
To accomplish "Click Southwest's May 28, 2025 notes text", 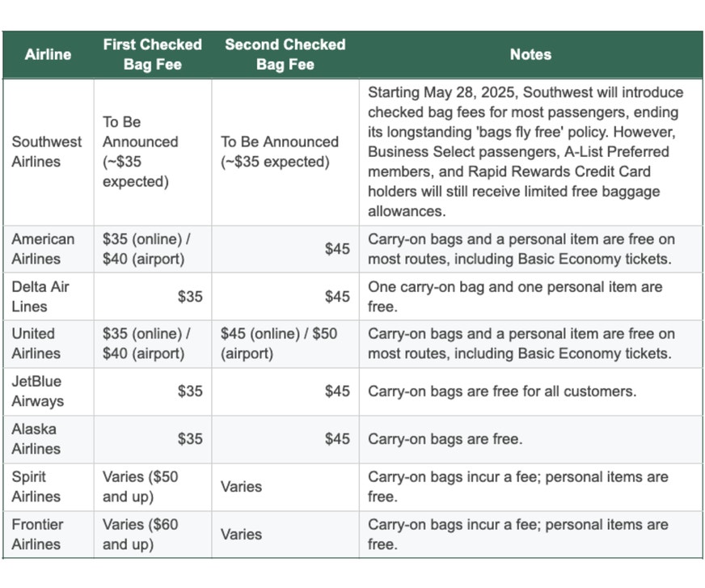I will tap(526, 151).
